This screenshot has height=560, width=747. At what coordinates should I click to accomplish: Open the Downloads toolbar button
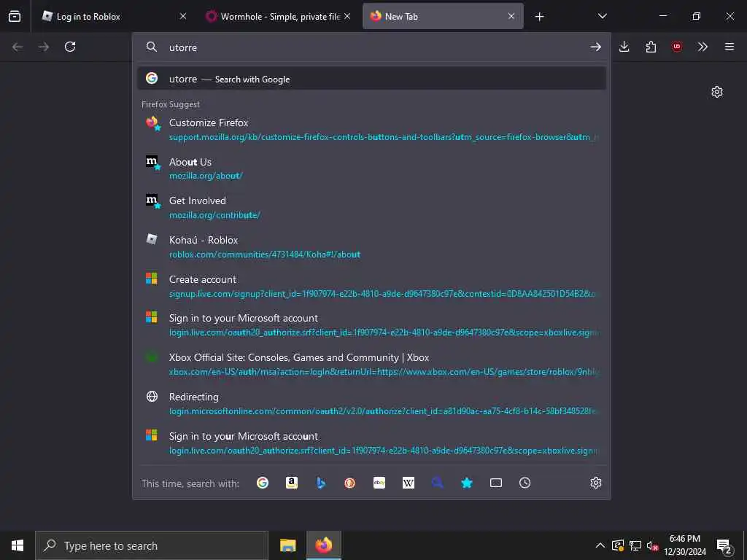(x=624, y=47)
